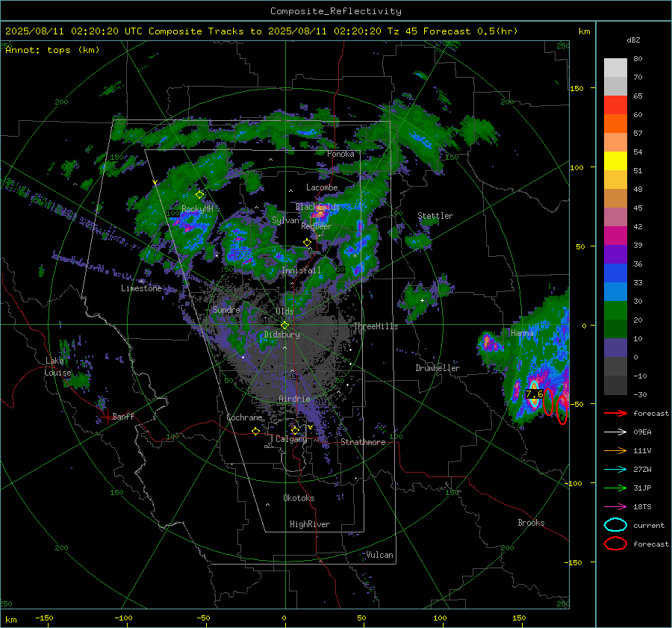Click the green 31JP arrow in legend
The image size is (672, 628).
click(615, 488)
